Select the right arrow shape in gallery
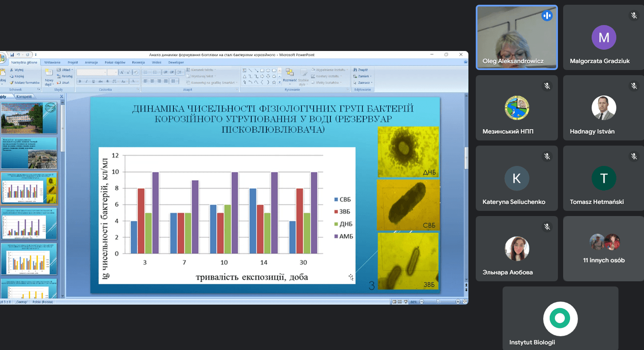Screen dimensions: 644x350 coord(262,76)
